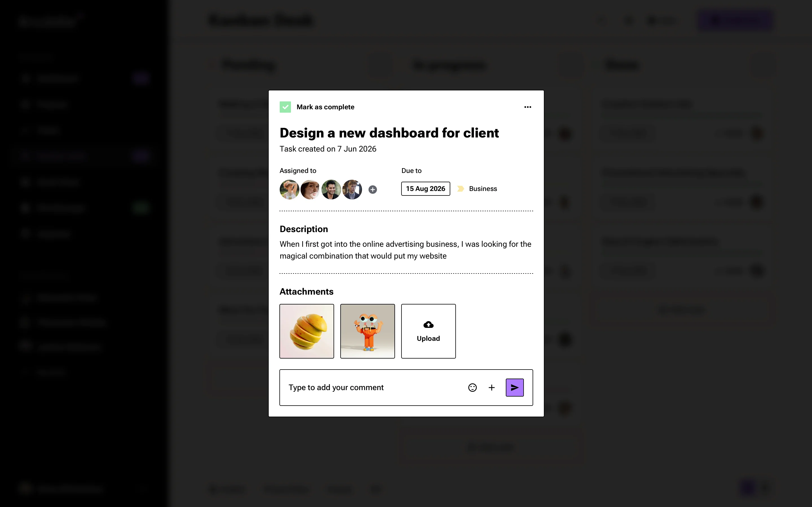Screen dimensions: 812x507
Task: Click the fourth assignee's avatar
Action: point(352,189)
